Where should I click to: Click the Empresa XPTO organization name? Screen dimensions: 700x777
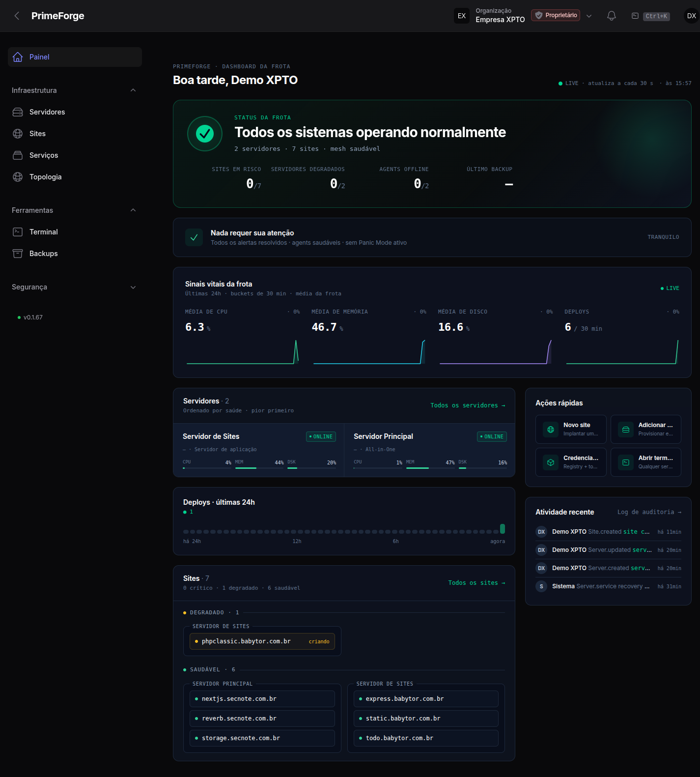pos(500,20)
